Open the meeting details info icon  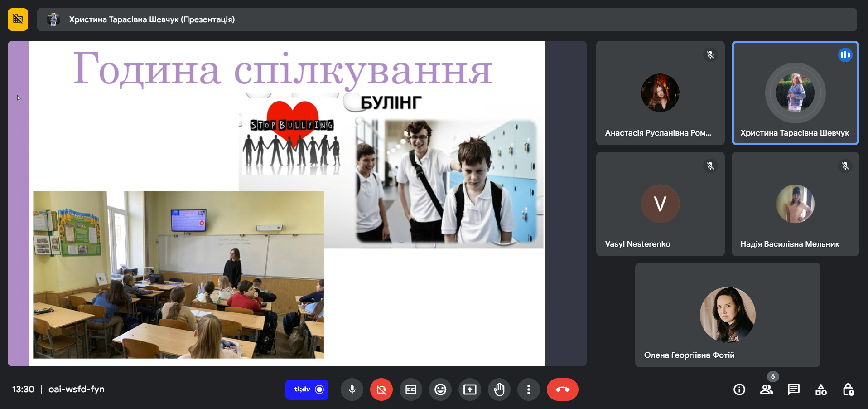click(x=739, y=390)
